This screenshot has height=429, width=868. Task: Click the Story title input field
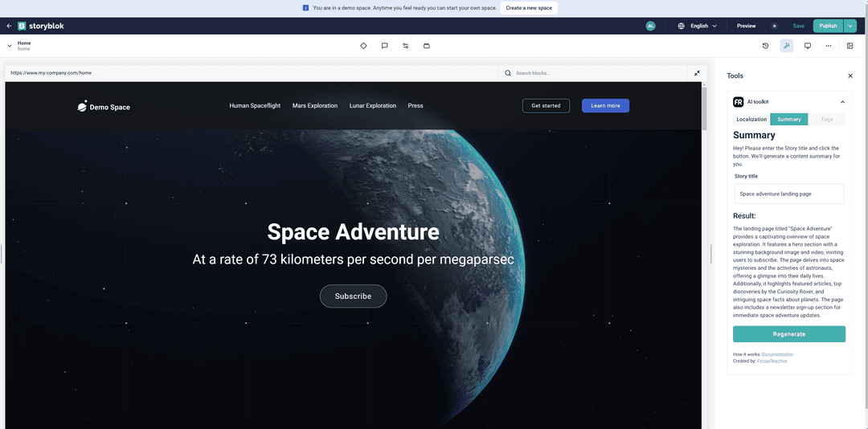click(x=789, y=194)
